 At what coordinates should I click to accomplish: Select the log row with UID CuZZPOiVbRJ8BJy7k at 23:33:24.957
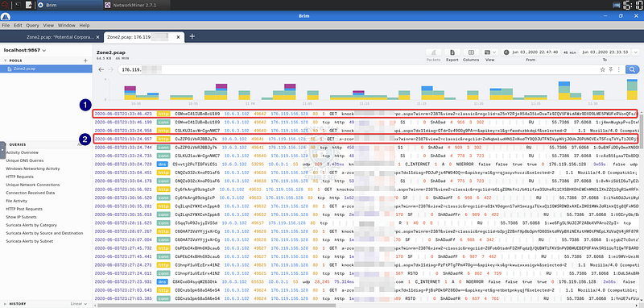tap(365, 139)
